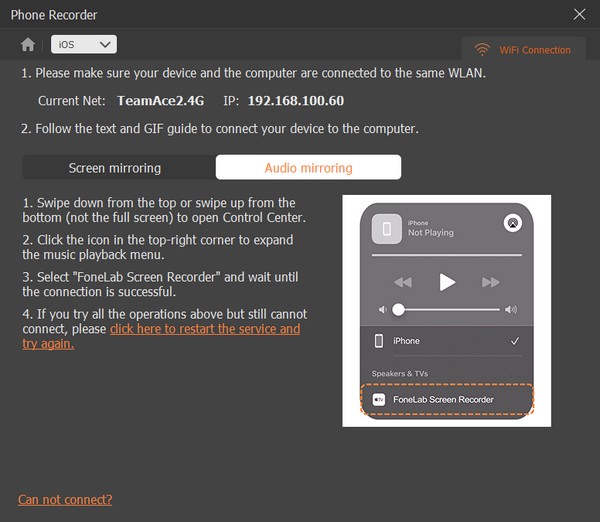
Task: Click the WiFi Connection button
Action: pos(523,49)
